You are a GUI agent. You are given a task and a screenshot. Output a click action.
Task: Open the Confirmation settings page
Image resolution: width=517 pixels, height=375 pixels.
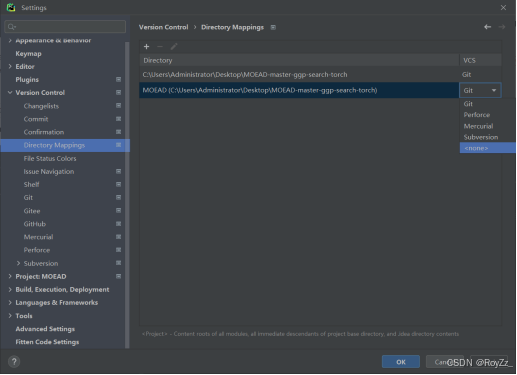click(44, 132)
